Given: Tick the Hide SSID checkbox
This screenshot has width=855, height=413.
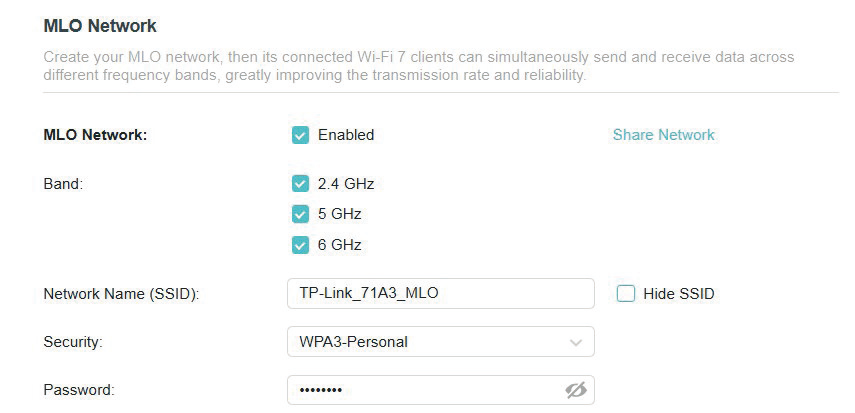Looking at the screenshot, I should 626,294.
